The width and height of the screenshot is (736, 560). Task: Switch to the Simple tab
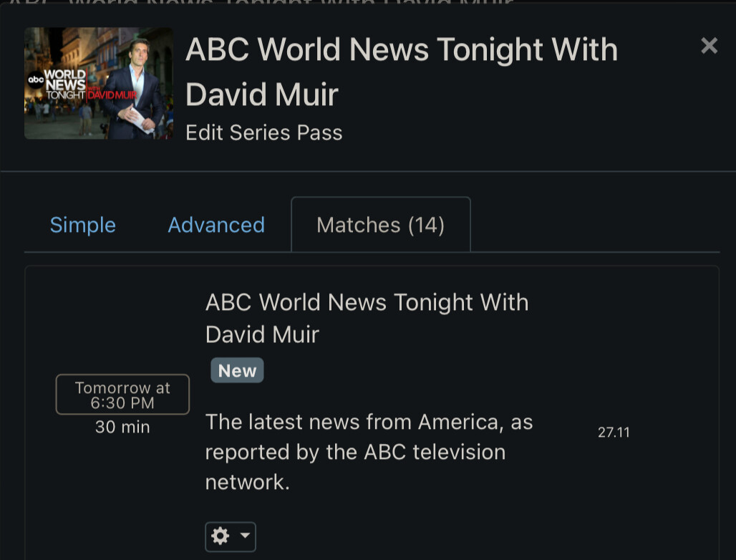(82, 225)
